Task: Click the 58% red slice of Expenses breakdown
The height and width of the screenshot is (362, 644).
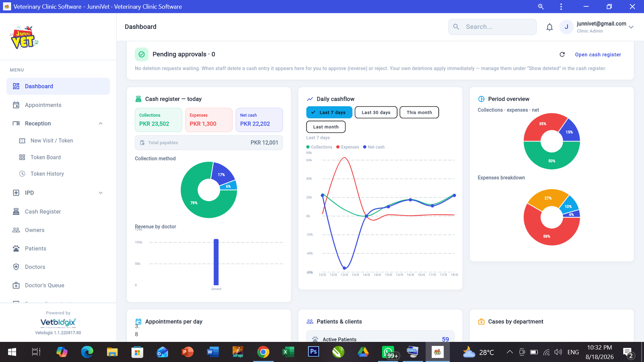Action: pyautogui.click(x=546, y=237)
